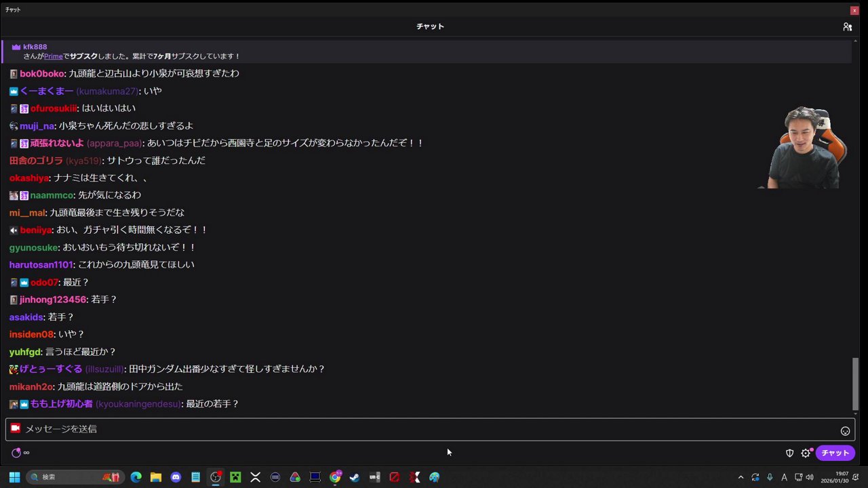Screen dimensions: 868x488
Task: Open Microsoft Edge from the taskbar
Action: coord(136,477)
